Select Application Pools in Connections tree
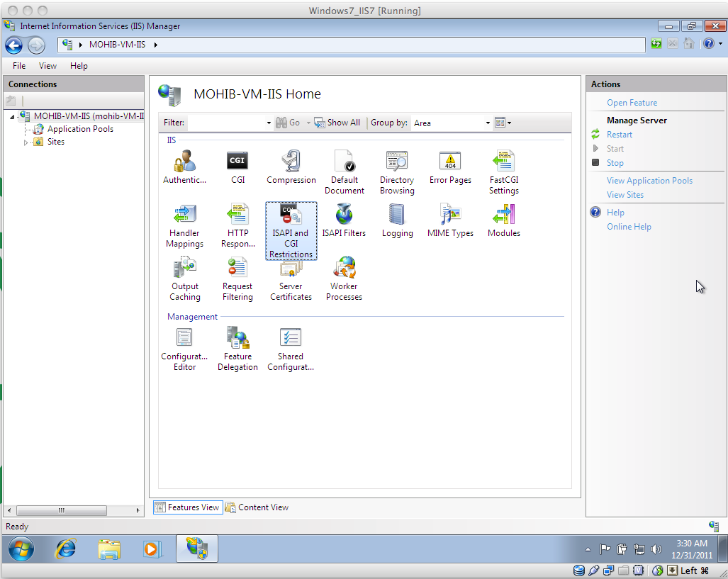This screenshot has width=728, height=579. tap(80, 129)
